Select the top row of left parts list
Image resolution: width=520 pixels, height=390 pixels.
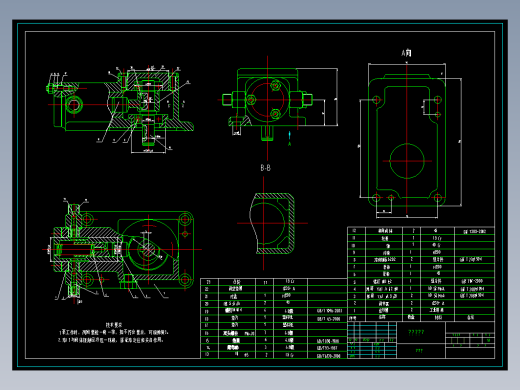pyautogui.click(x=274, y=282)
